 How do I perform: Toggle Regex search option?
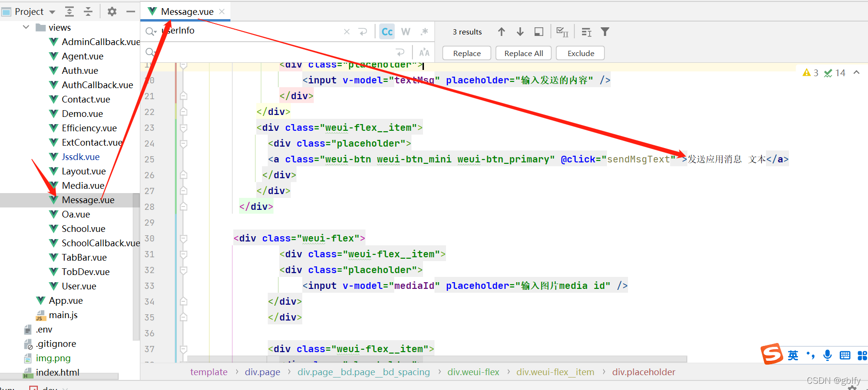pyautogui.click(x=424, y=32)
